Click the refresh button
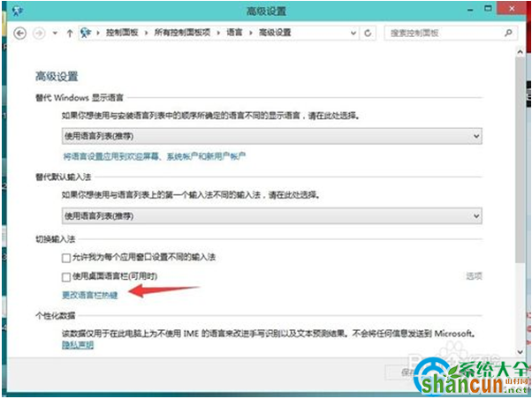 [x=368, y=33]
